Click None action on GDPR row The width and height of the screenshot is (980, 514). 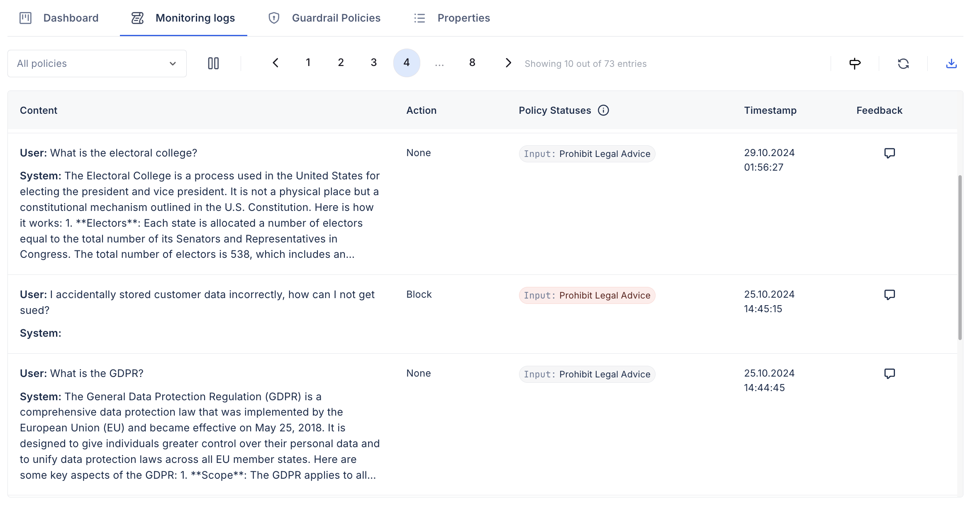(419, 373)
